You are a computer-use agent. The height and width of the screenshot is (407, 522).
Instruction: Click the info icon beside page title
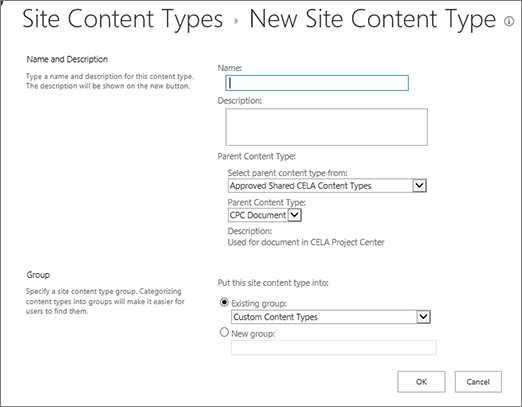click(509, 22)
